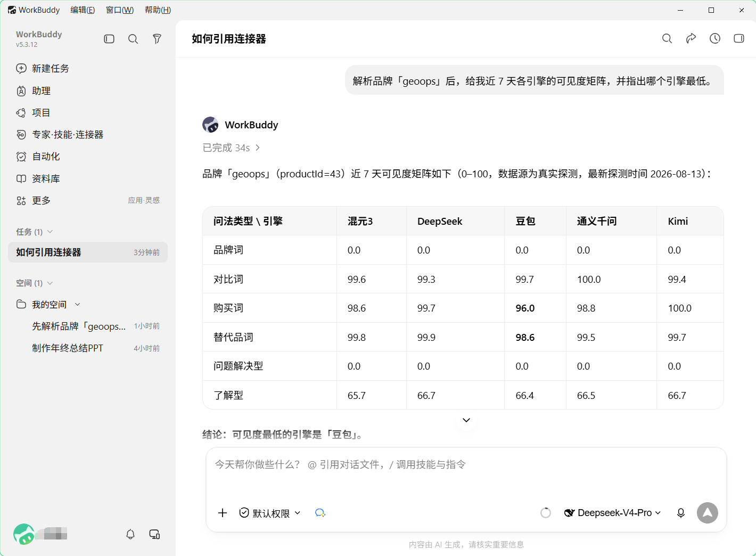Open the WorkBuddy menu in the title bar
756x556 pixels.
34,10
